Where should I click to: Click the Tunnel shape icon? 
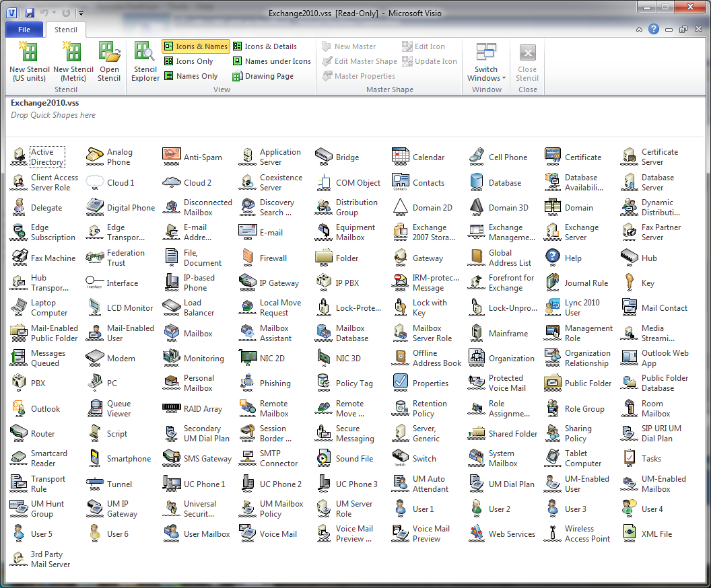coord(95,484)
